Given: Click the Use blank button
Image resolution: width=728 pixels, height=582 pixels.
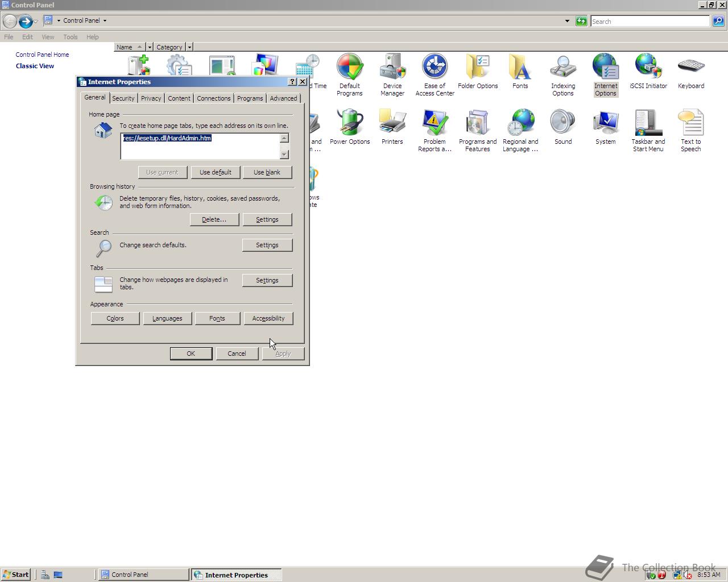Looking at the screenshot, I should point(267,172).
